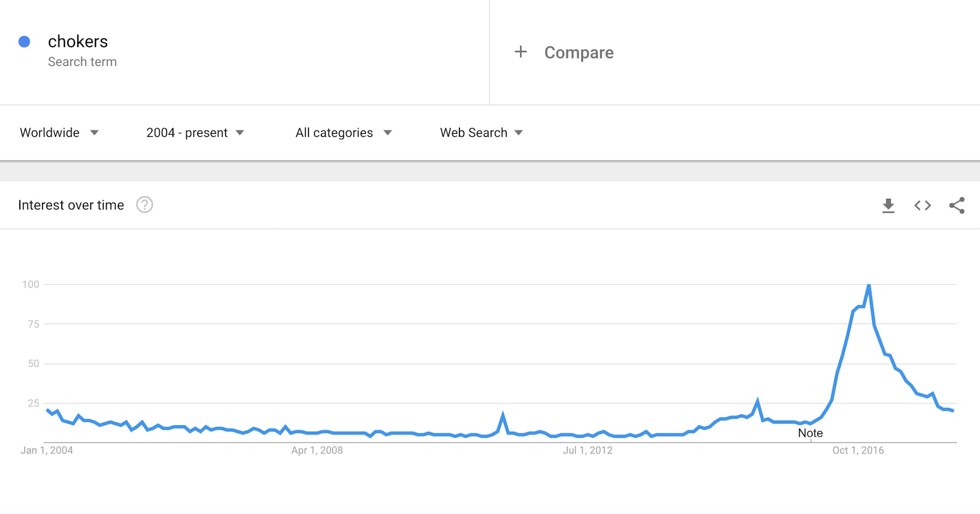Click the blue chokers color dot
This screenshot has width=980, height=514.
[24, 42]
